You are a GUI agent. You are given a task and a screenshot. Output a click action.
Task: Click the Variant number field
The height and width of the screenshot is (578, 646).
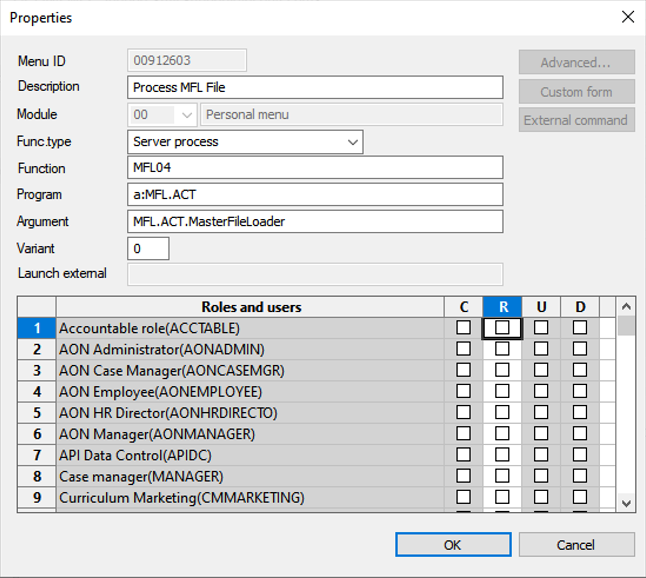tap(148, 248)
